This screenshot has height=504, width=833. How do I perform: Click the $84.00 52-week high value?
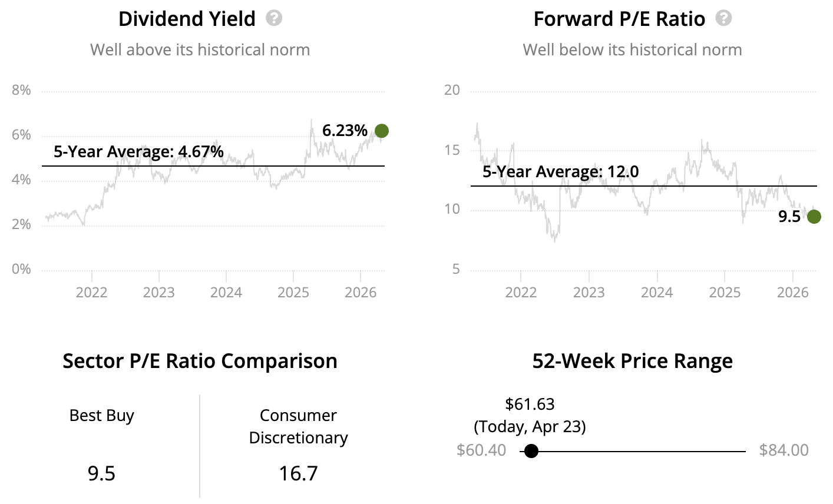pos(784,450)
